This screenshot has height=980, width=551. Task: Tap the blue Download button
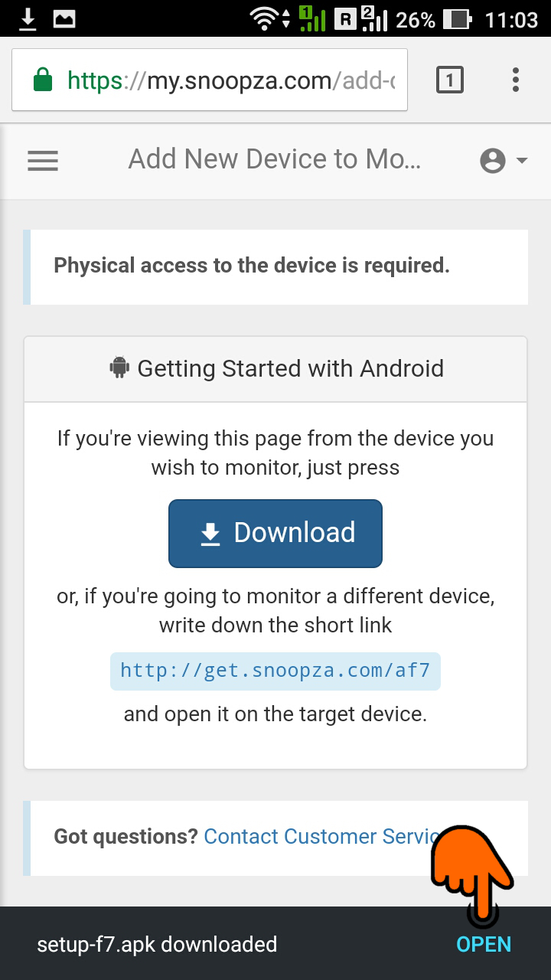(275, 534)
